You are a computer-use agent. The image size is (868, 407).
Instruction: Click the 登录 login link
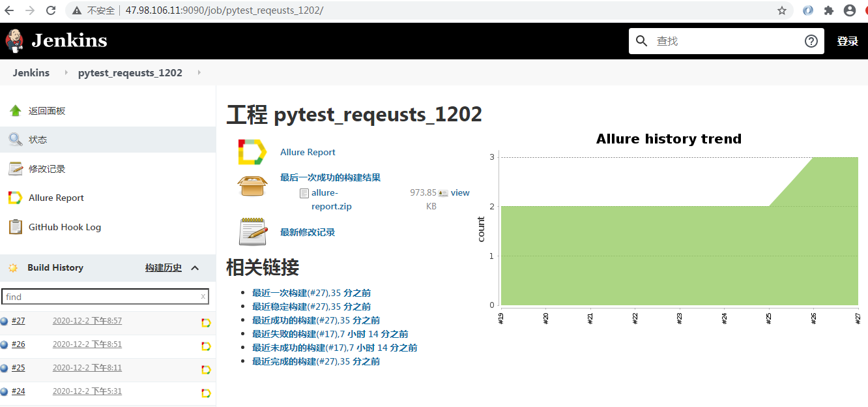[x=847, y=41]
